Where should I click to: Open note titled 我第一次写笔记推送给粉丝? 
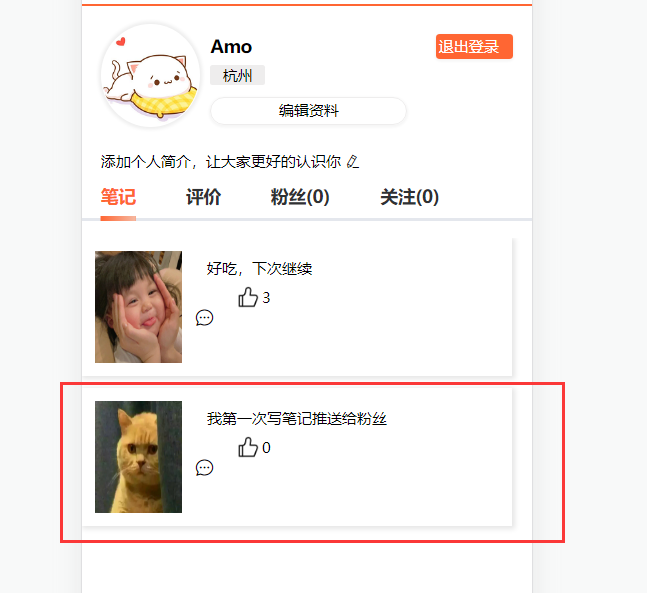click(x=297, y=418)
